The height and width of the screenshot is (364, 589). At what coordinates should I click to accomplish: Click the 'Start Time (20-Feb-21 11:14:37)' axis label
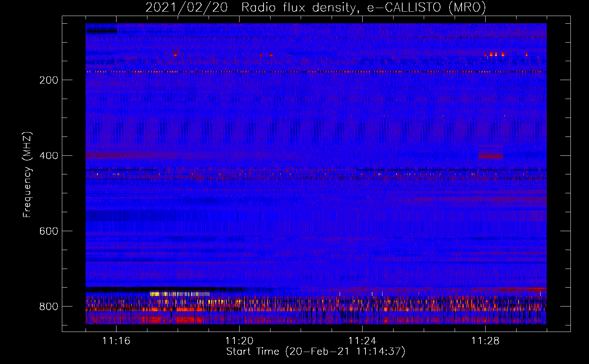pyautogui.click(x=316, y=352)
